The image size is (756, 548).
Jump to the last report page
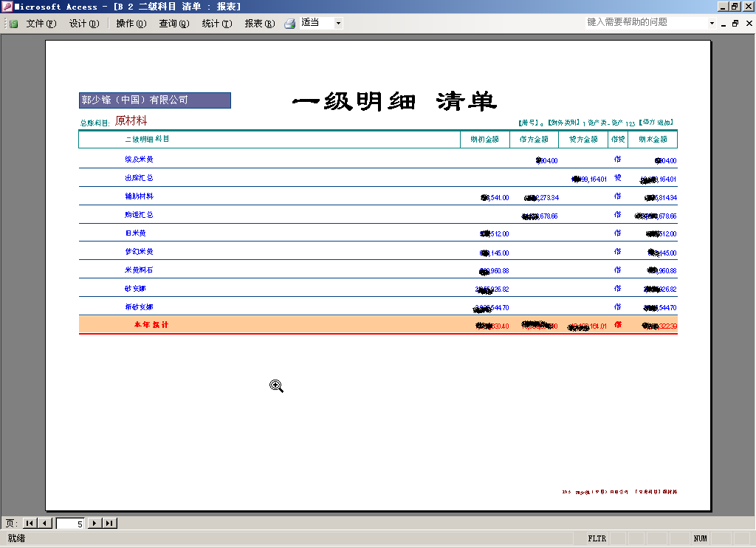pos(109,523)
